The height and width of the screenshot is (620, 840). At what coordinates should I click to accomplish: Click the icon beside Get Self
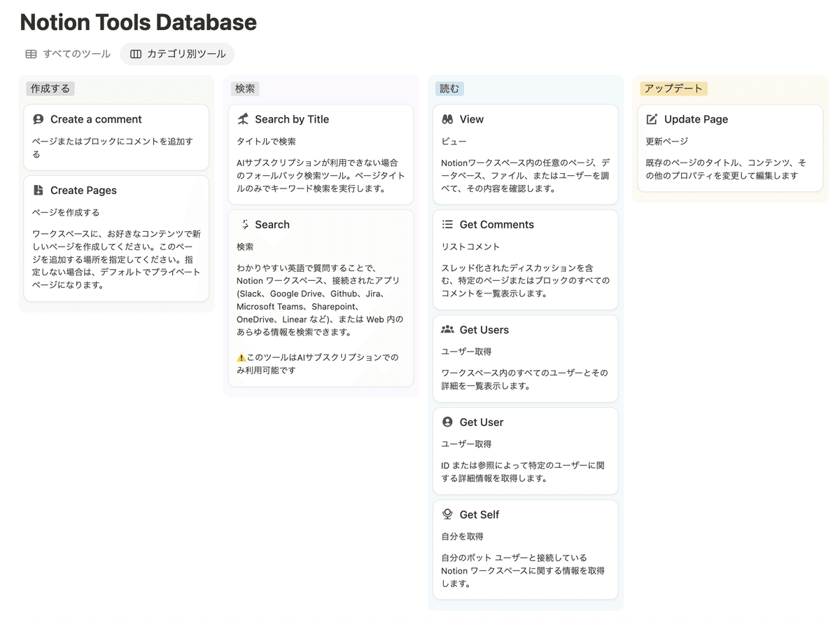(447, 515)
